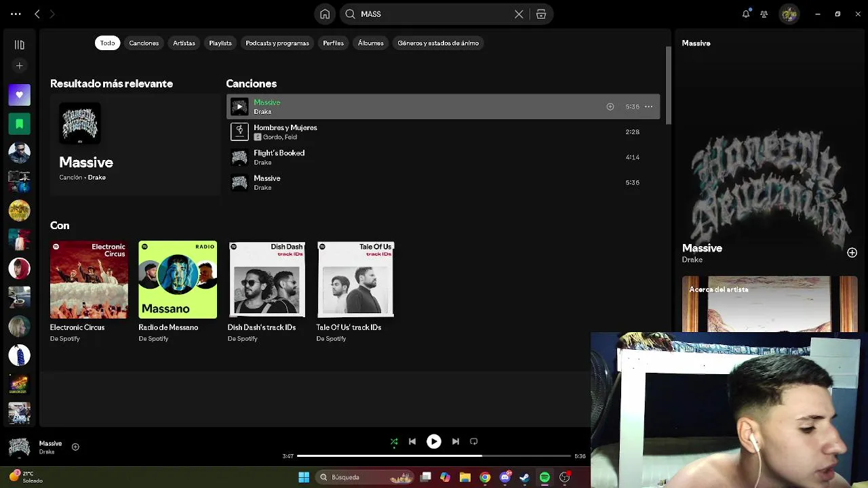Viewport: 868px width, 488px height.
Task: Expand Your Library sidebar icon
Action: pos(19,45)
